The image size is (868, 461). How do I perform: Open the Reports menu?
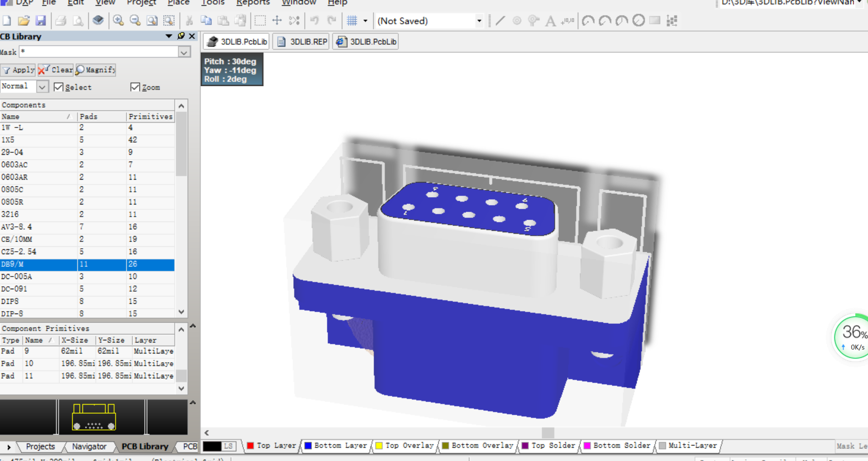click(x=253, y=2)
